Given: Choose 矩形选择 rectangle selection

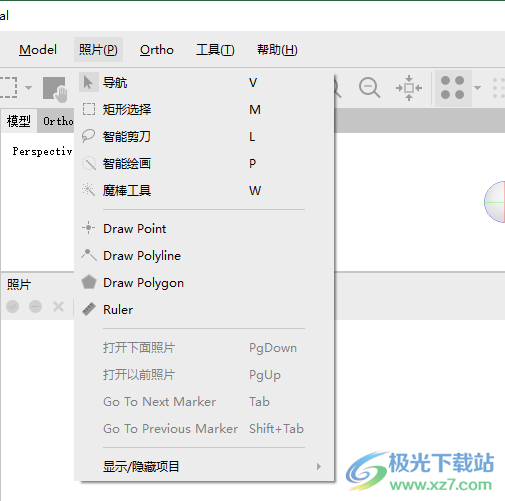Looking at the screenshot, I should coord(204,109).
